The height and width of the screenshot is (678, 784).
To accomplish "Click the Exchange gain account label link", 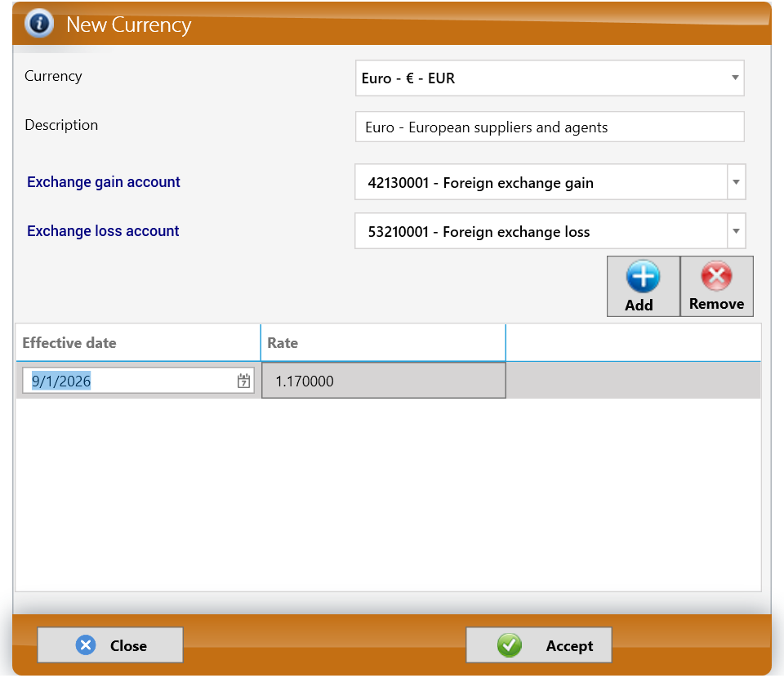I will tap(104, 182).
